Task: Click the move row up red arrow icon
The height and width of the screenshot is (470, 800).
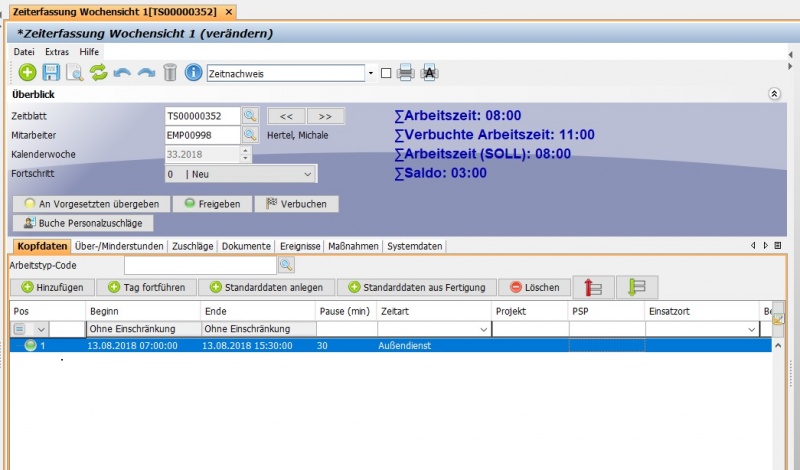Action: (593, 287)
